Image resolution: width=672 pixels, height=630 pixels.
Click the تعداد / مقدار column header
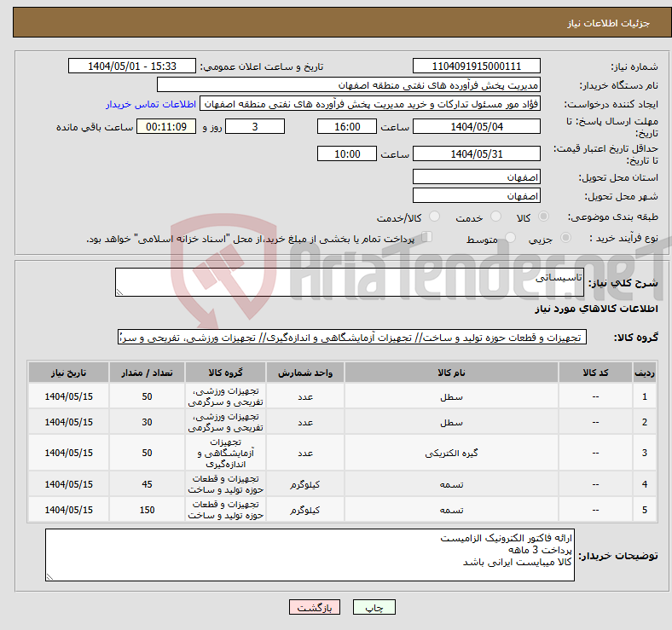[x=147, y=373]
